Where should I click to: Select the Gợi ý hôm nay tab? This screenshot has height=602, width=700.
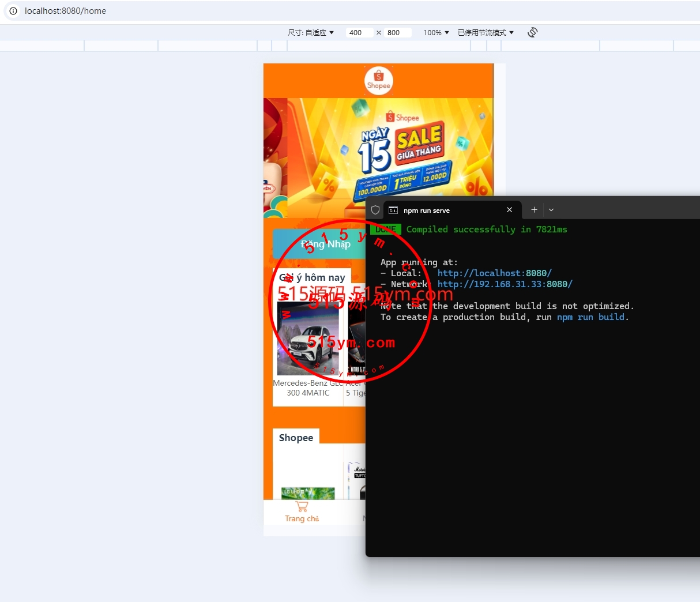[x=312, y=277]
